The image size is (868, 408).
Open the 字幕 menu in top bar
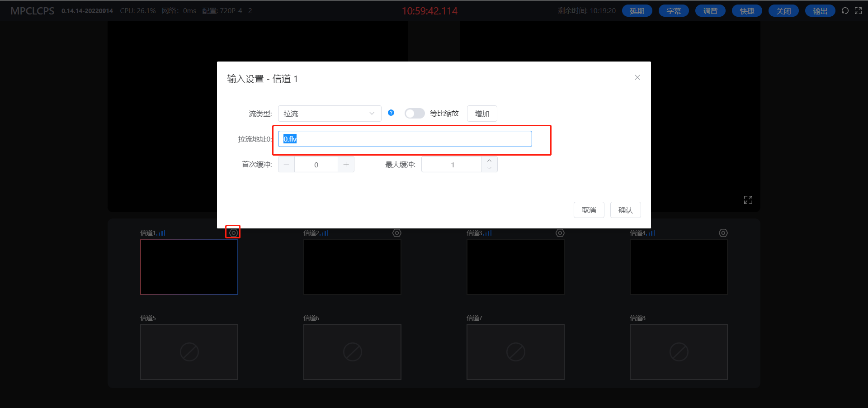(673, 11)
